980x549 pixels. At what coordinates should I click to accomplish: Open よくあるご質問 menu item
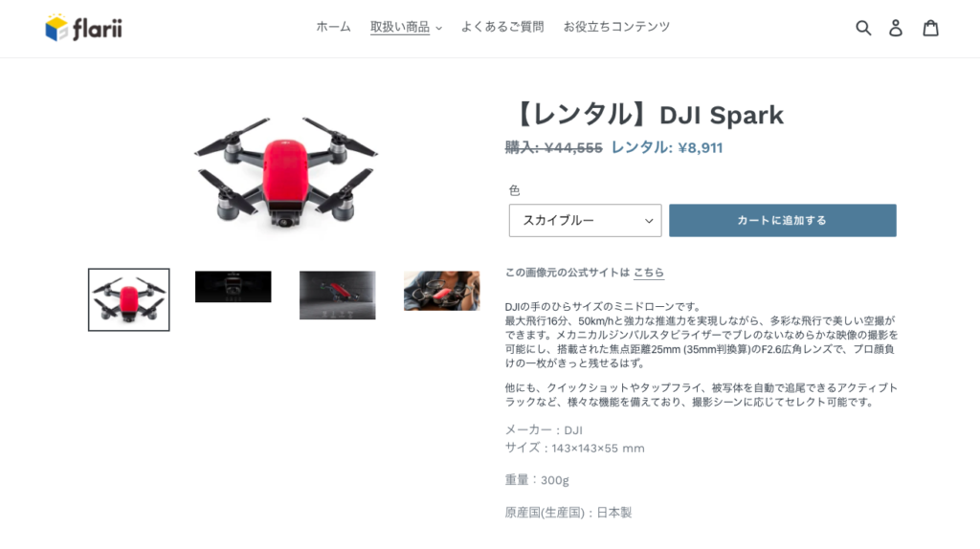502,27
